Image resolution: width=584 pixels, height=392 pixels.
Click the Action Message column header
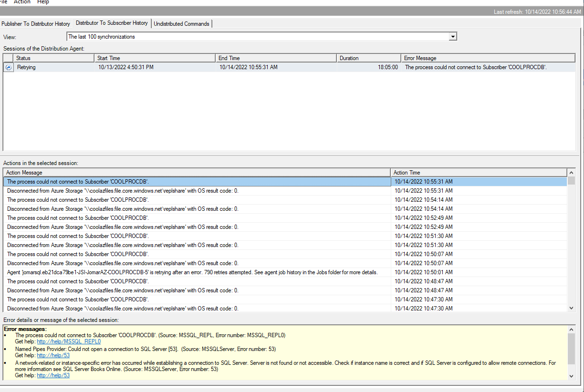pyautogui.click(x=197, y=173)
